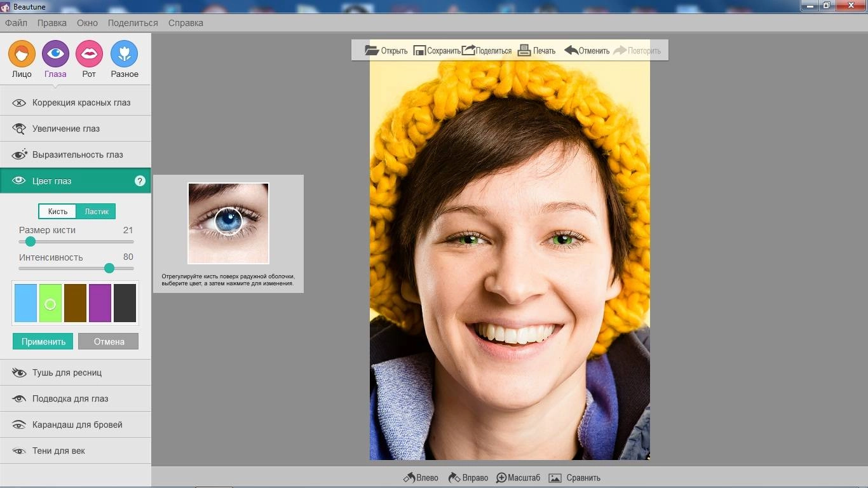Open Тушь для ресниц tool
The image size is (868, 488).
click(x=76, y=372)
